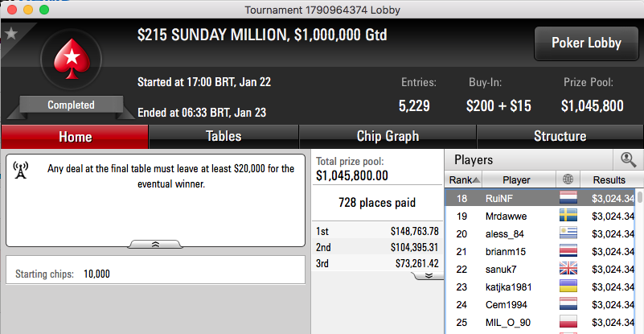Click the PokerStars red spade logo
The height and width of the screenshot is (334, 644).
click(x=72, y=60)
